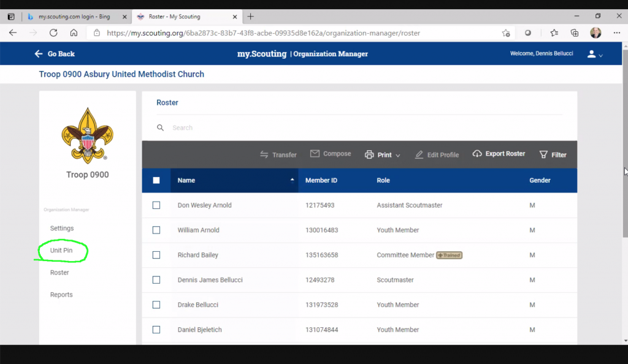Sort roster by Name column arrow
This screenshot has height=364, width=628.
[292, 180]
